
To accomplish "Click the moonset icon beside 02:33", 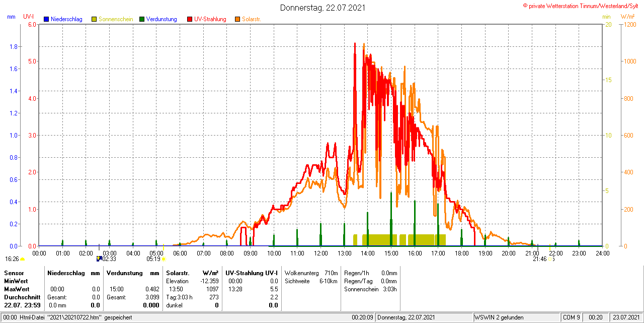I will coord(99,259).
